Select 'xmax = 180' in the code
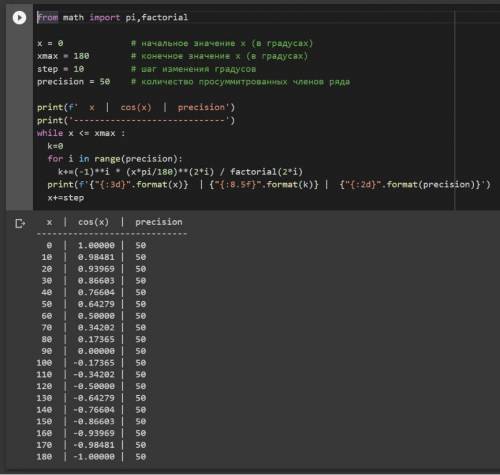 tap(63, 56)
